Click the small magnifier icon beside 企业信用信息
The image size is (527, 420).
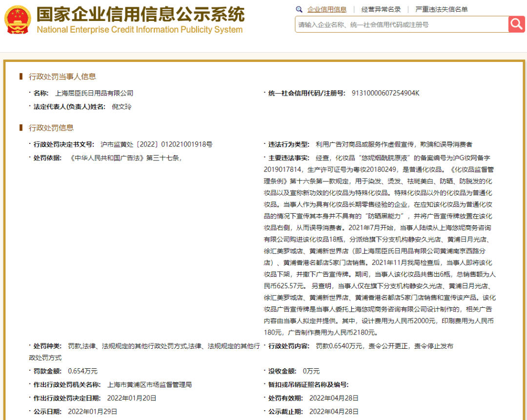(299, 9)
